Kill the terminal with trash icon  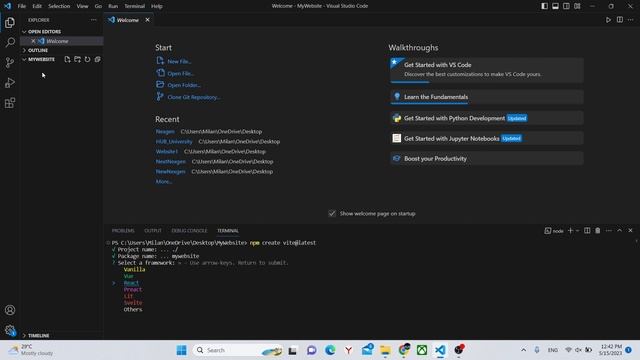click(598, 231)
